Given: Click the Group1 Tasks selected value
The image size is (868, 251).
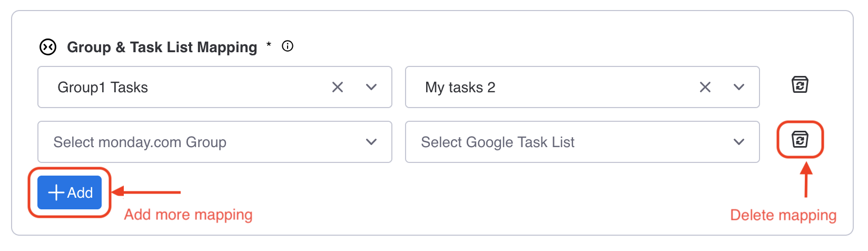Looking at the screenshot, I should 103,87.
